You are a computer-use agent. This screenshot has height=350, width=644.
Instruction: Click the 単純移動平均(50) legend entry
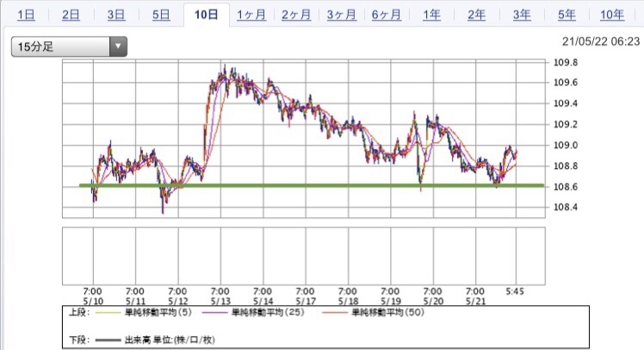click(387, 313)
